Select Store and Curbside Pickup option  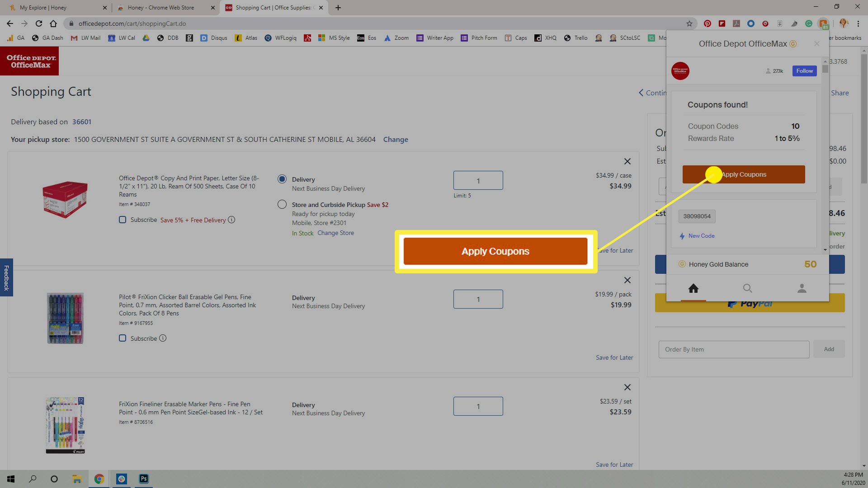click(x=281, y=204)
